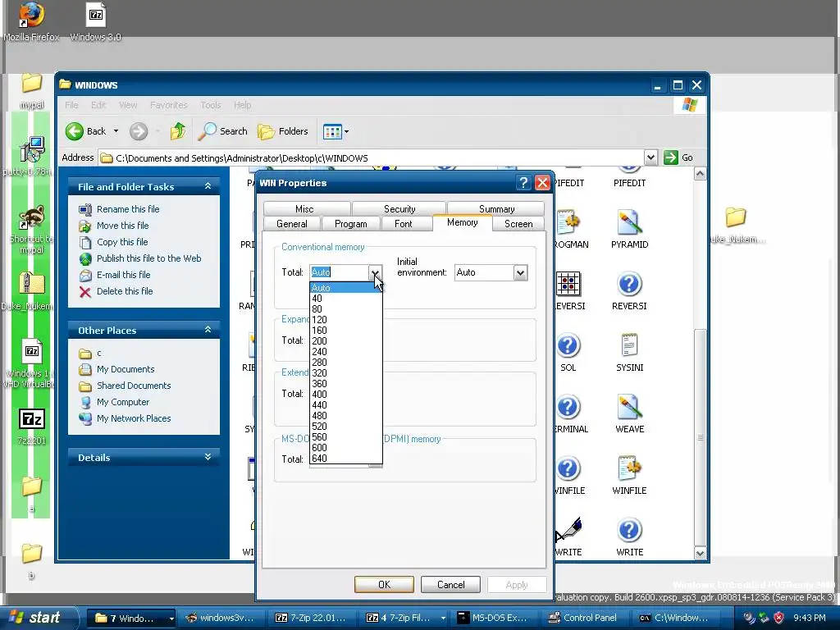
Task: Choose 320 in the Total memory list
Action: 345,373
